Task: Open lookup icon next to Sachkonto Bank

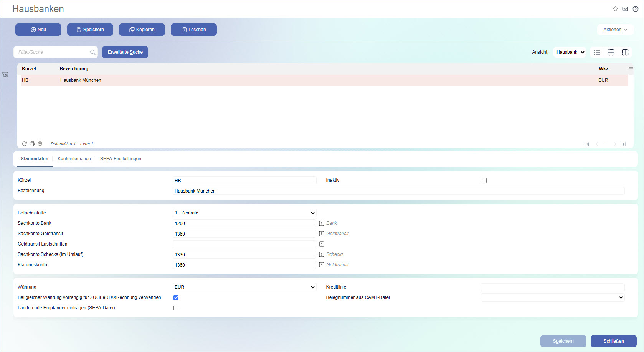Action: [322, 223]
